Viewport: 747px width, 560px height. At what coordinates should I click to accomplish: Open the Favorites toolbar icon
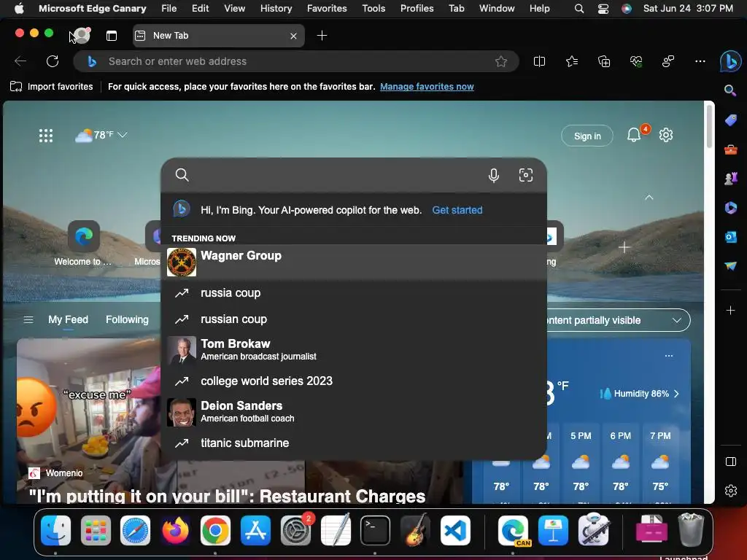pyautogui.click(x=572, y=61)
